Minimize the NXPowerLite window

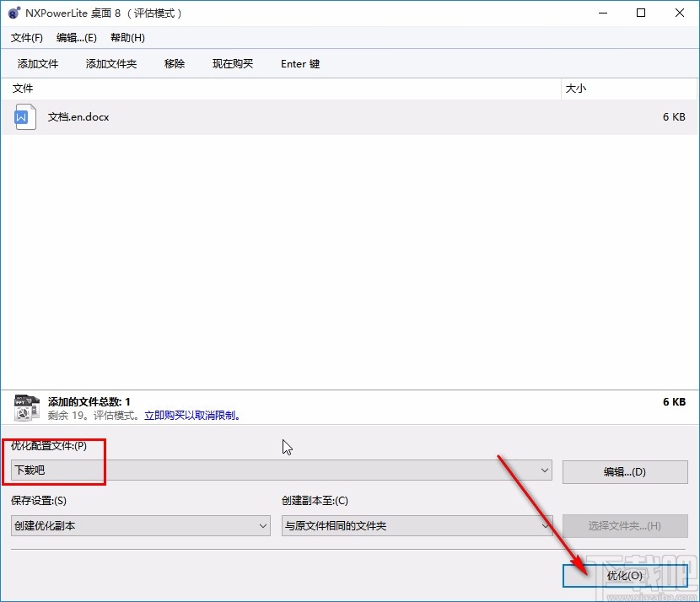pyautogui.click(x=603, y=13)
